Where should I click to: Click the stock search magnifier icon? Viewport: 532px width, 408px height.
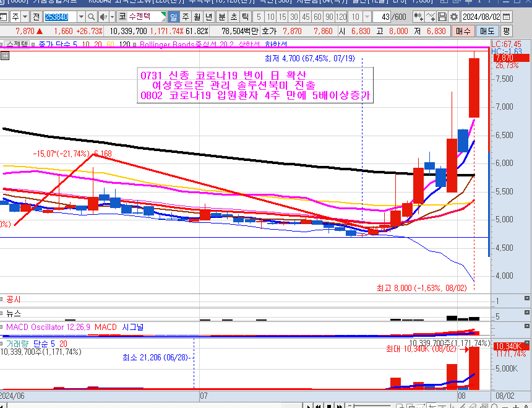pos(92,17)
